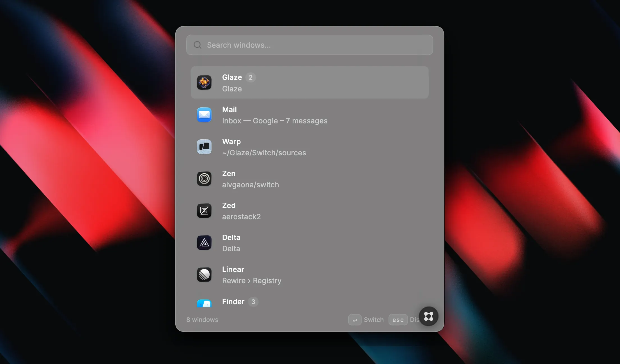Click the Finder icon in list

204,303
